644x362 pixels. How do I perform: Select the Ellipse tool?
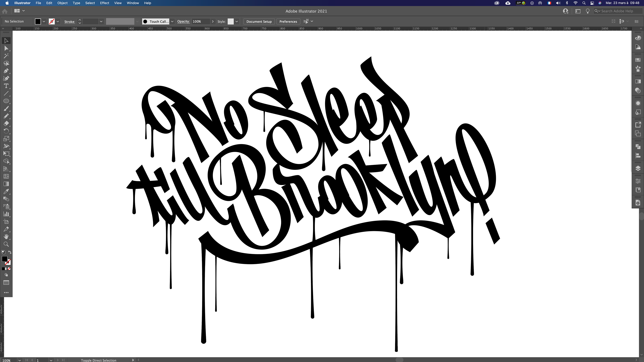[x=6, y=101]
